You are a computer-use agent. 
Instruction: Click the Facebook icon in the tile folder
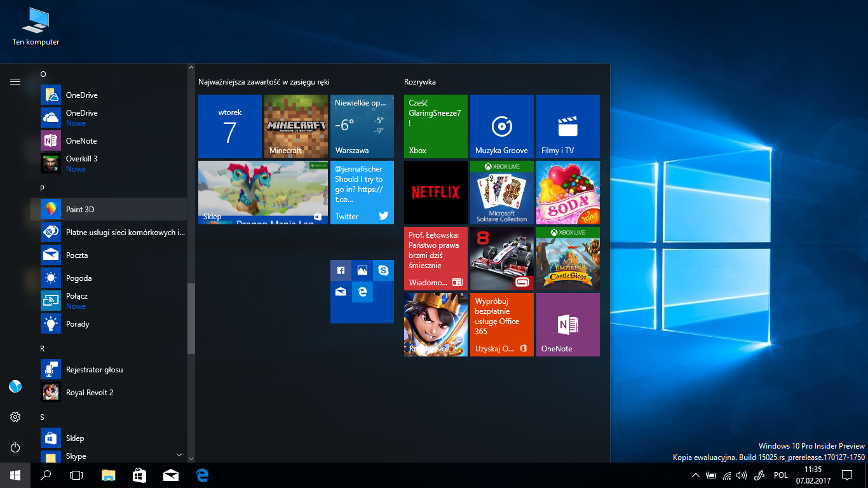(x=341, y=271)
